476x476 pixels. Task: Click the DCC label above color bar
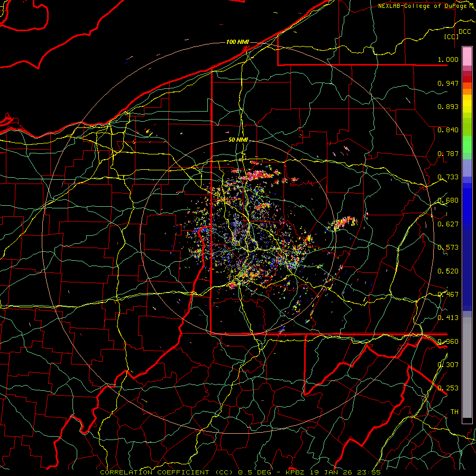[464, 32]
